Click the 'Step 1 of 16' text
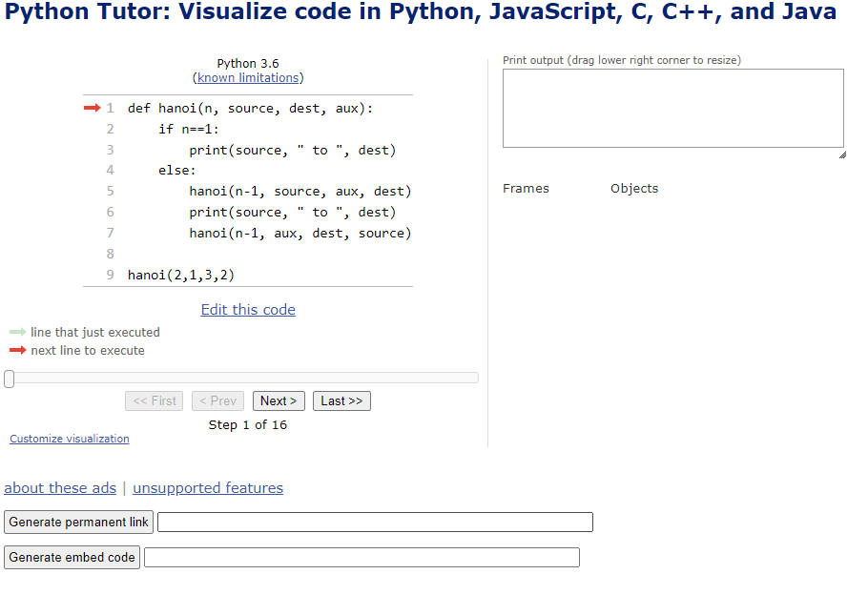The image size is (868, 595). click(x=248, y=425)
